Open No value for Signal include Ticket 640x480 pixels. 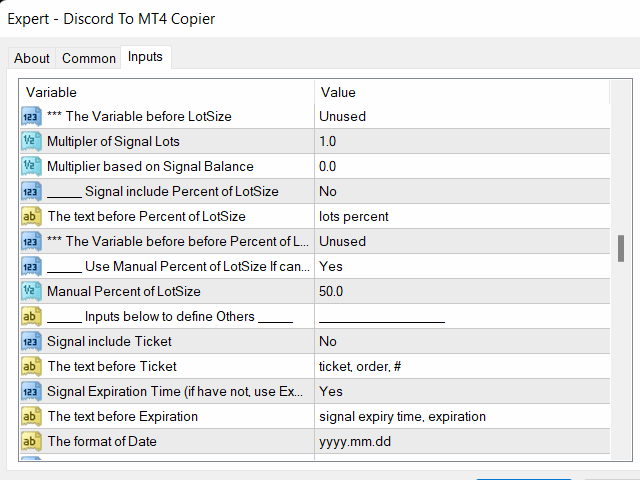point(462,342)
